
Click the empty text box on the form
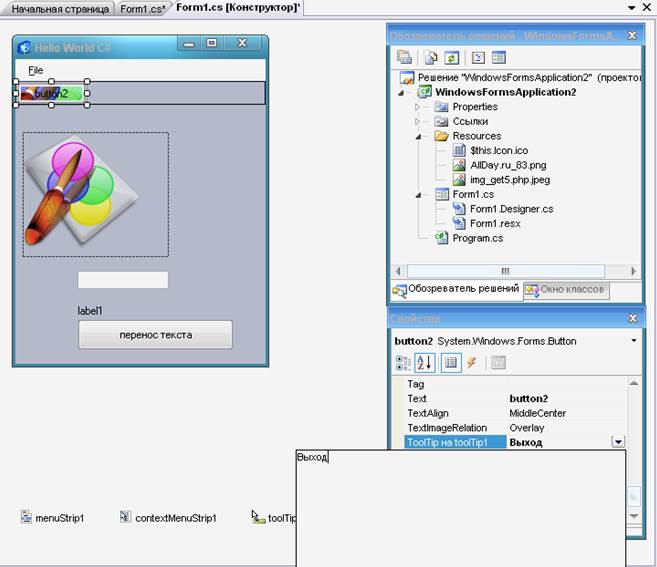pyautogui.click(x=123, y=280)
